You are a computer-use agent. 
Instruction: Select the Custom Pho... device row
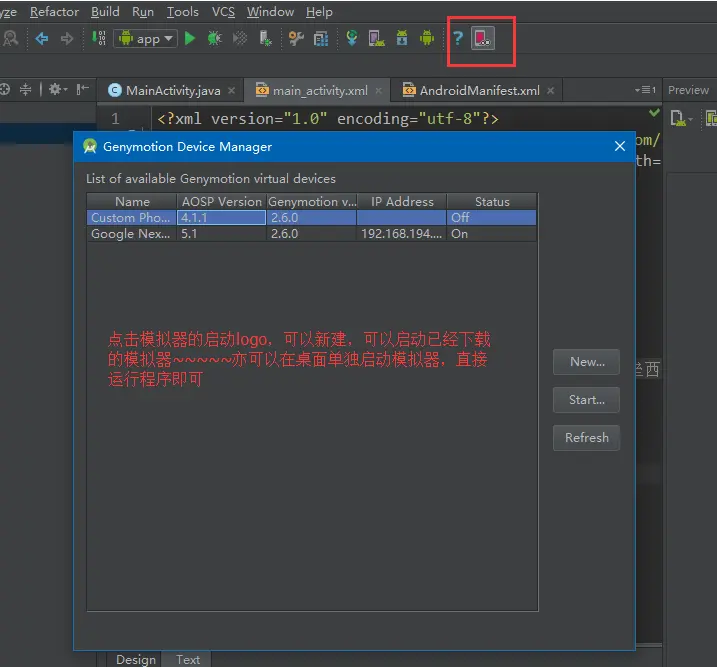(311, 218)
